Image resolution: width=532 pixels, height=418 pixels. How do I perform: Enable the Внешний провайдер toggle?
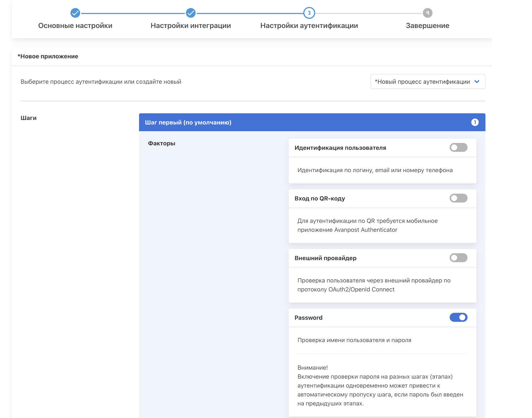coord(458,258)
